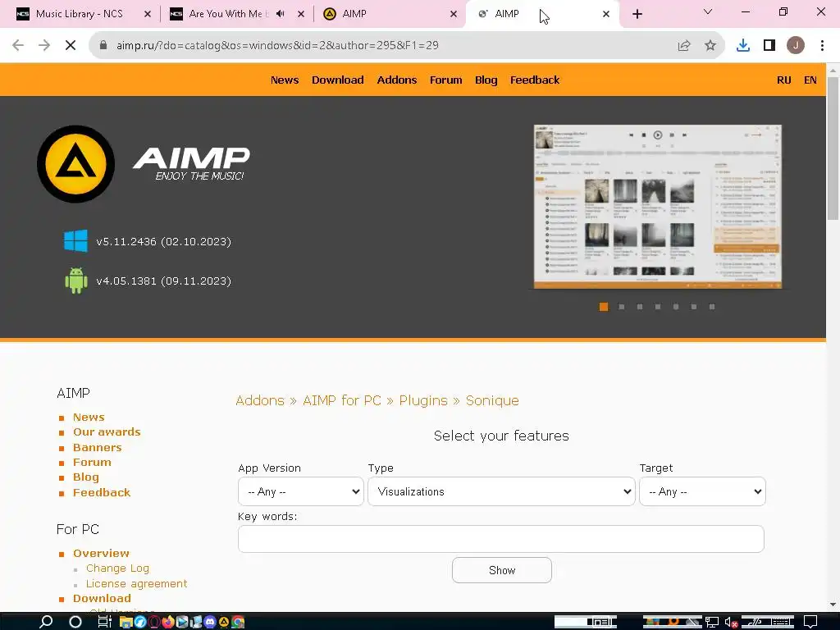Open Chrome three-dot menu
The image size is (840, 630).
coord(822,46)
